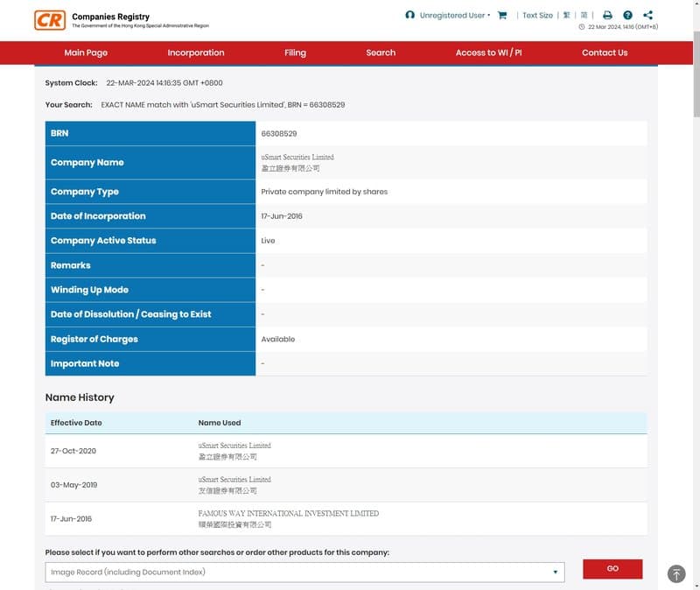The image size is (700, 590).
Task: Switch to Traditional Chinese language icon
Action: click(567, 16)
